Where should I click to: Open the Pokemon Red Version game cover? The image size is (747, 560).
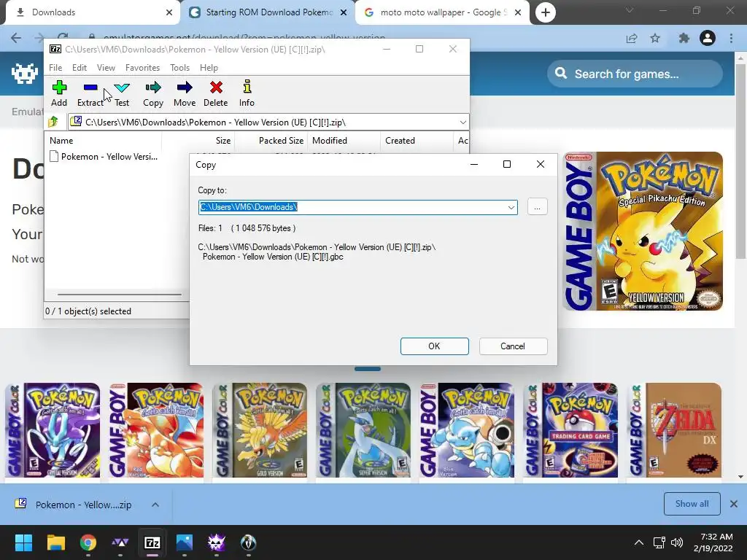point(156,430)
